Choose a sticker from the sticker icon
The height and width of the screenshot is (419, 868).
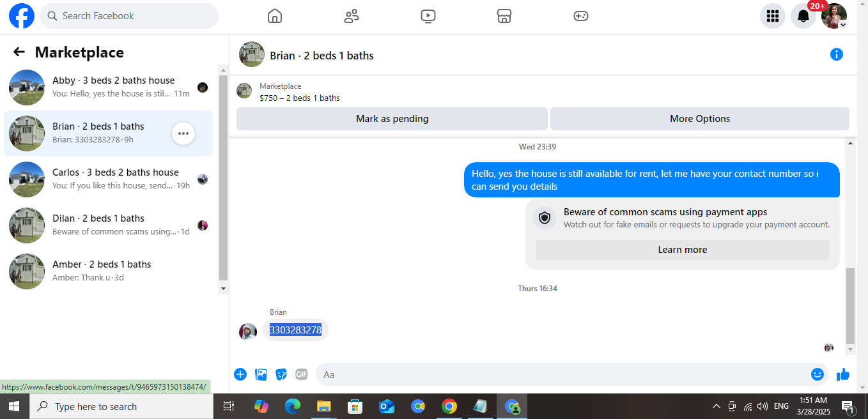[281, 374]
